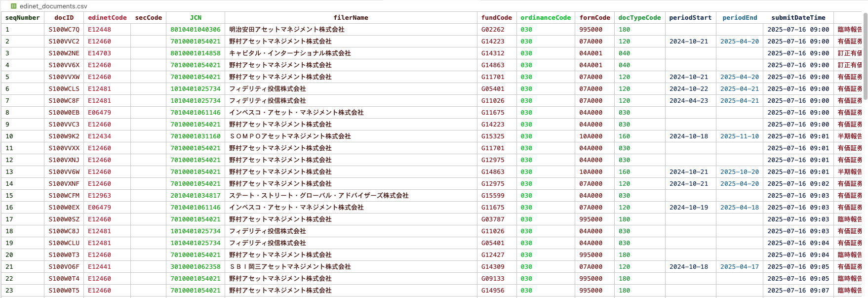
Task: Click the edinetCode column header
Action: pyautogui.click(x=107, y=17)
